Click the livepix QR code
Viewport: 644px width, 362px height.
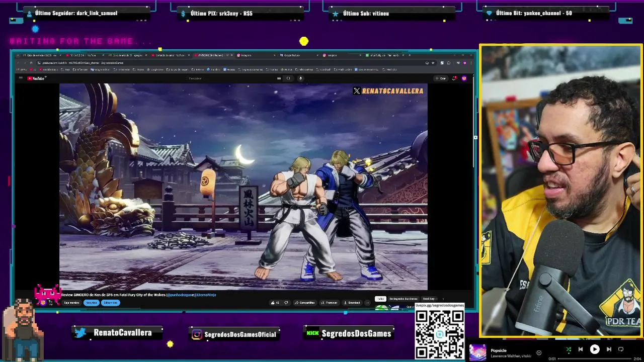(439, 334)
